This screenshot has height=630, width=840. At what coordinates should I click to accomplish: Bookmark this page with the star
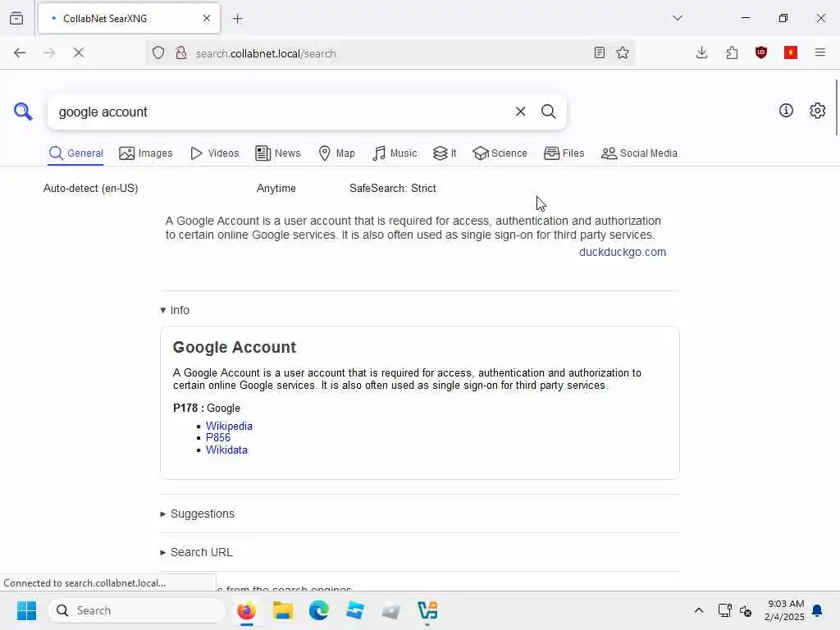[x=623, y=52]
